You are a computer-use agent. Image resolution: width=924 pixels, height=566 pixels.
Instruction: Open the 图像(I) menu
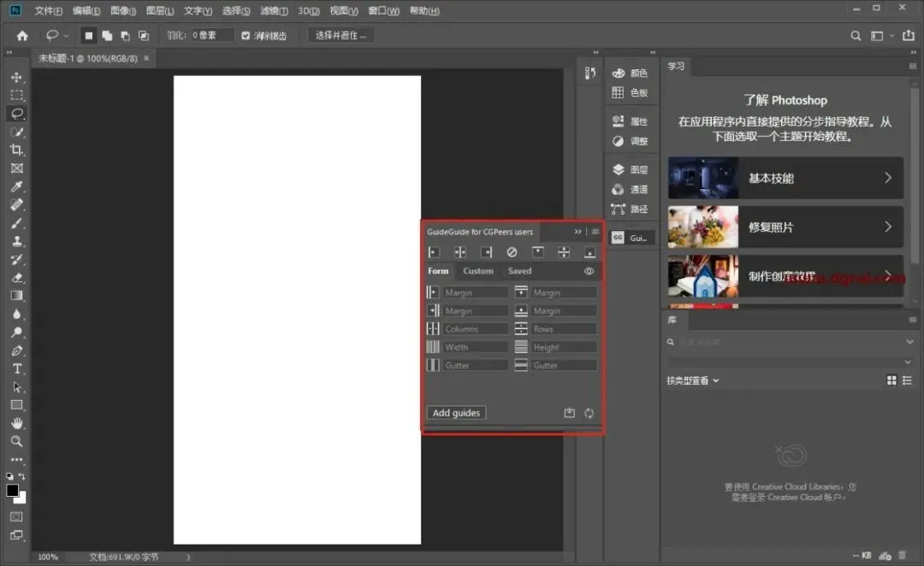click(x=123, y=10)
